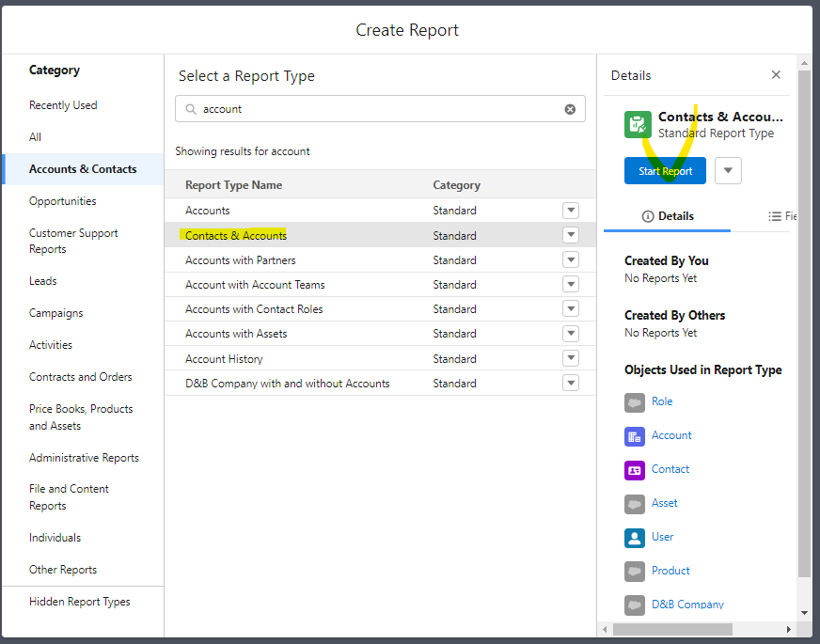Open the D&B Company object link
This screenshot has width=820, height=644.
pos(687,605)
